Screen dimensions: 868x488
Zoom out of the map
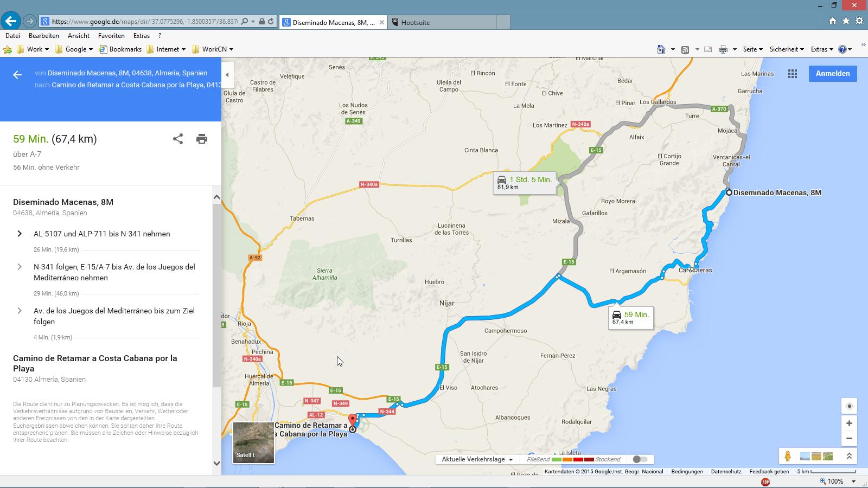[x=849, y=438]
